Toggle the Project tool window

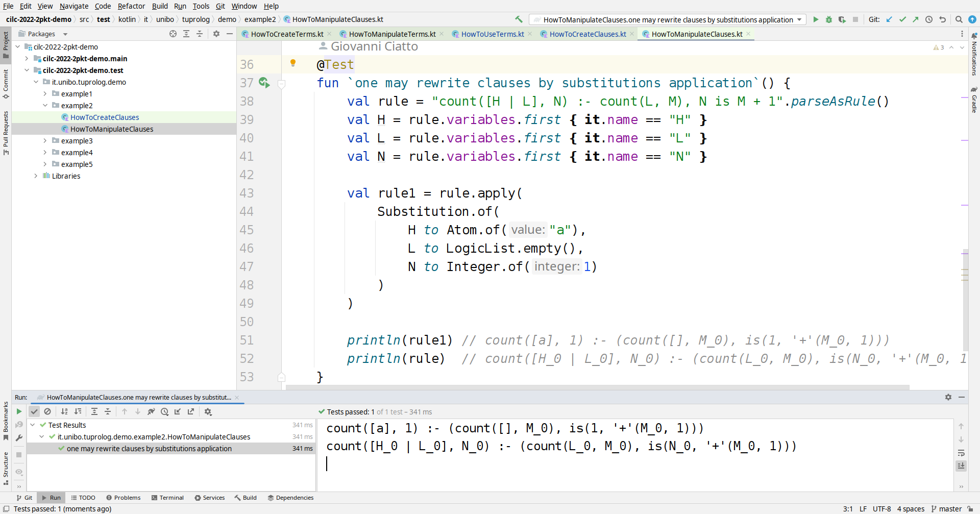tap(6, 45)
